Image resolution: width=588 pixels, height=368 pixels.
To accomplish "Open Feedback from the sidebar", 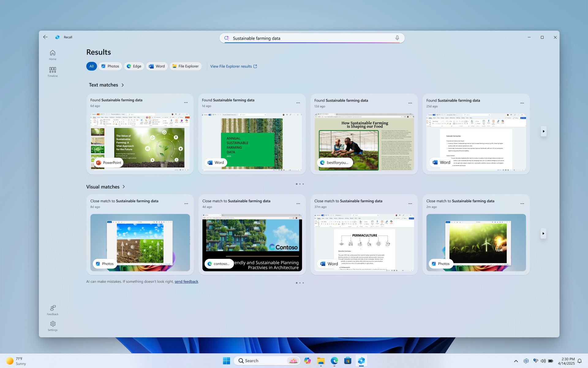I will coord(52,310).
